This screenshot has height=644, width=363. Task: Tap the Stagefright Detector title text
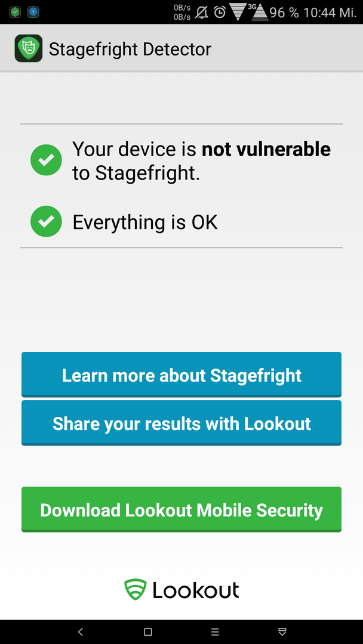click(x=130, y=49)
